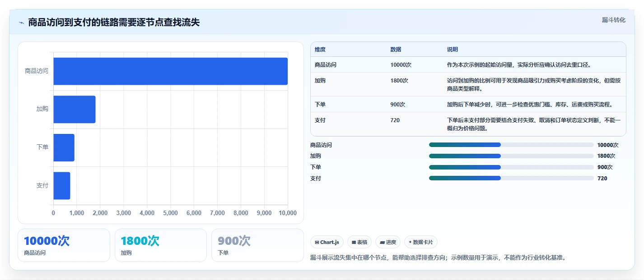Click the 加购 y-axis label on chart

[x=42, y=109]
